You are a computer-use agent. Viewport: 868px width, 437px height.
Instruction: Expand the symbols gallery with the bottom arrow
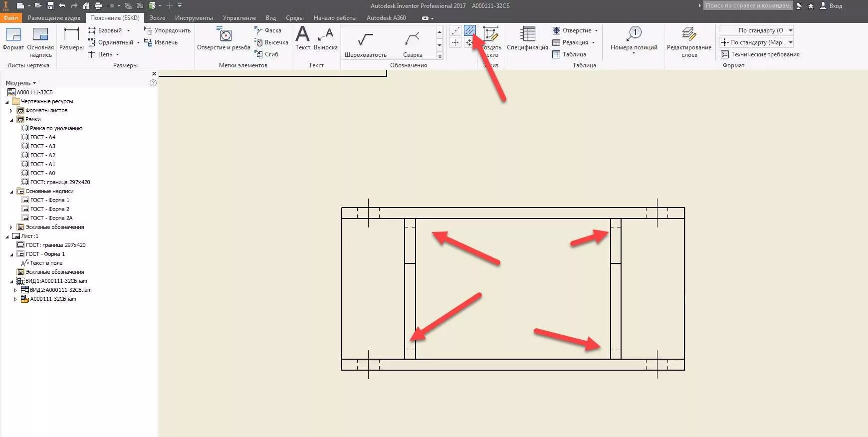coord(439,56)
